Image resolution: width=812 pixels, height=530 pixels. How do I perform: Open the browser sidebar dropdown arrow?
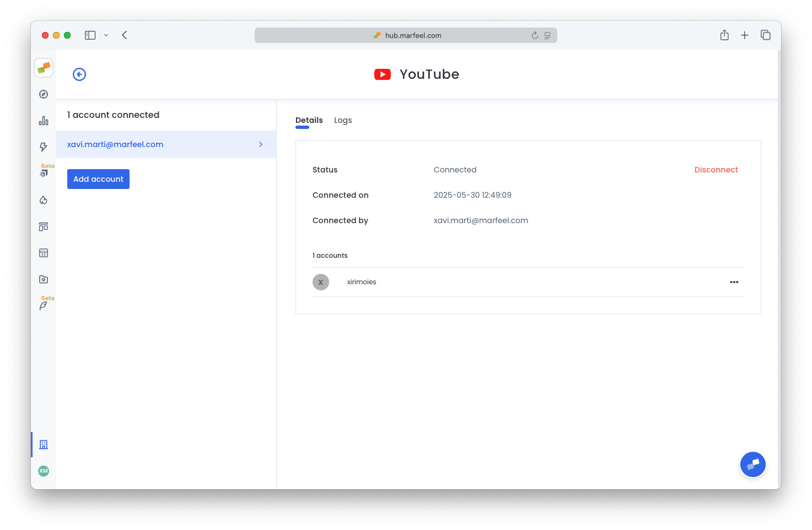106,35
